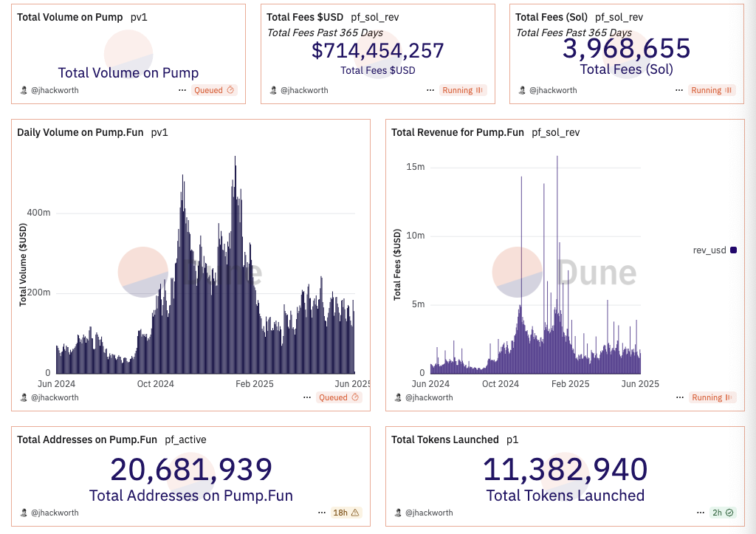This screenshot has height=534, width=756.
Task: Click the user avatar icon on Daily Volume widget
Action: tap(23, 397)
